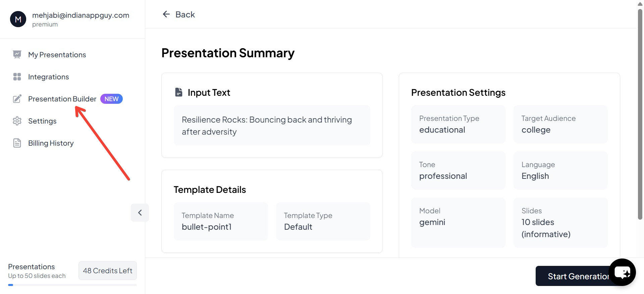Viewport: 644px width, 294px height.
Task: Click the NEW badge beside Presentation Builder
Action: pyautogui.click(x=111, y=99)
